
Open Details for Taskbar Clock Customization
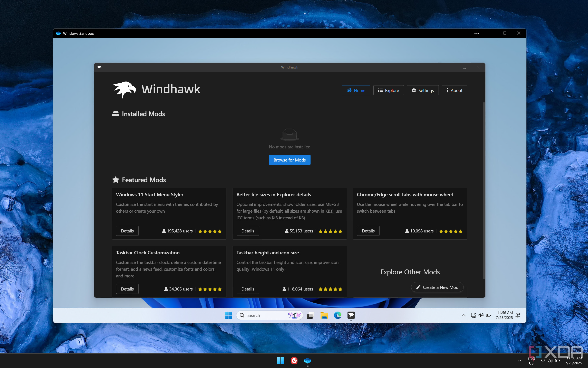(x=127, y=289)
